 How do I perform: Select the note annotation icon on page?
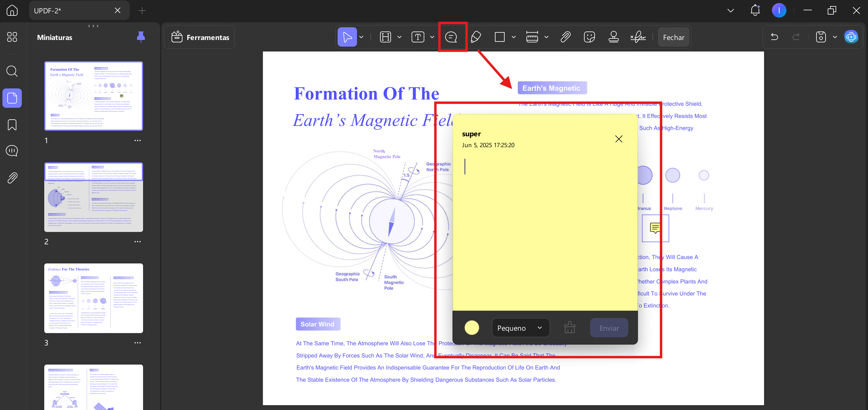pos(655,228)
